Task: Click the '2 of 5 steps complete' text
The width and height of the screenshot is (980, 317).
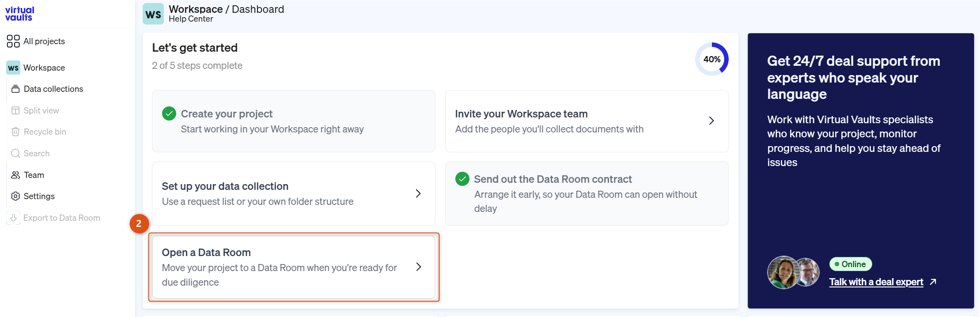Action: tap(197, 65)
